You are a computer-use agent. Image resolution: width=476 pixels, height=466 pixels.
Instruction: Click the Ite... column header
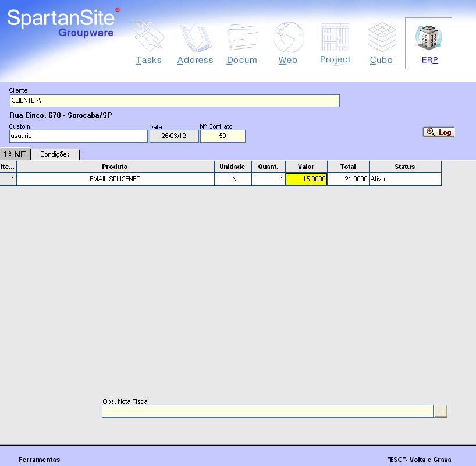(x=8, y=167)
